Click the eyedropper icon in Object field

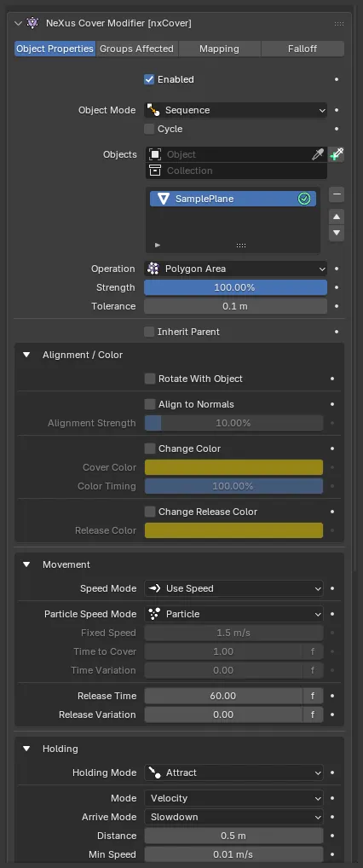(318, 154)
